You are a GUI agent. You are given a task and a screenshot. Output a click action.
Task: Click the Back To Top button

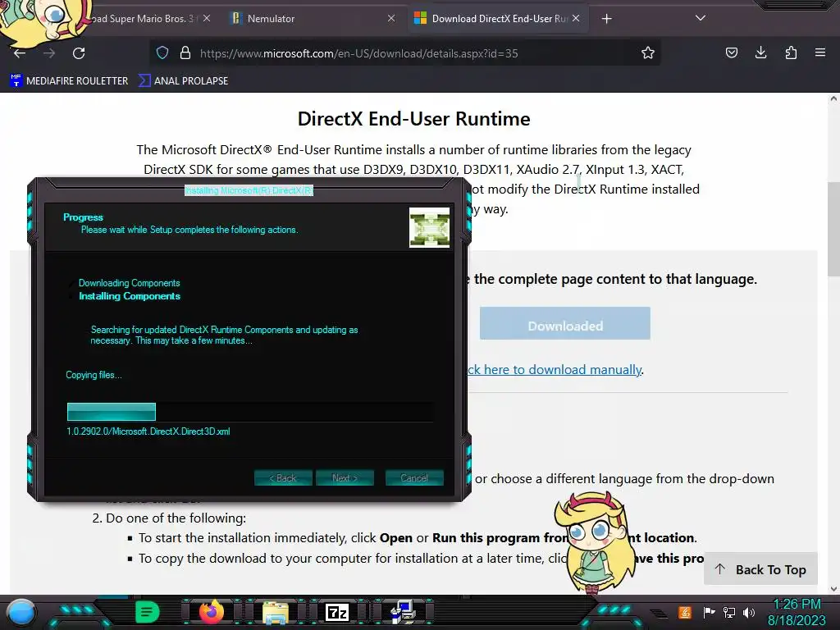760,569
